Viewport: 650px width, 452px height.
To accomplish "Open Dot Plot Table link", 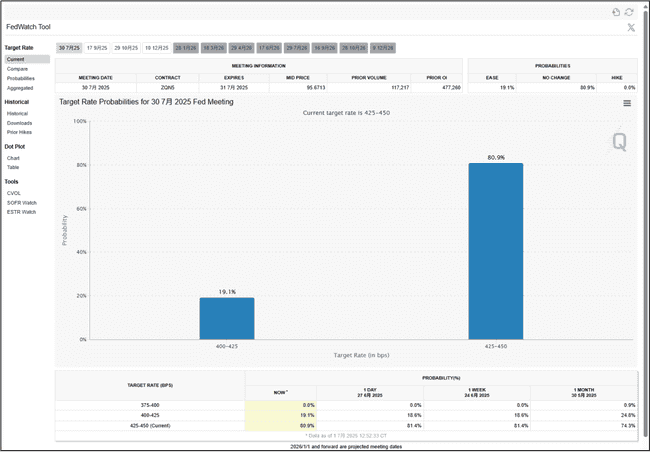I will 13,167.
